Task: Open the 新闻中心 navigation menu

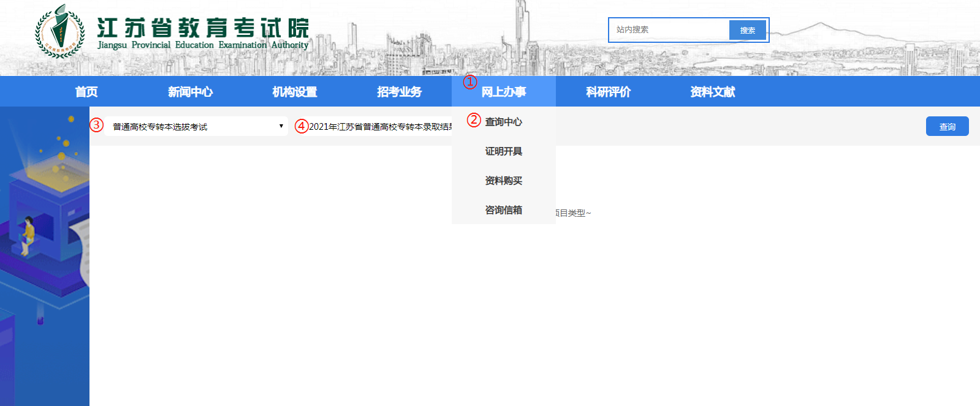Action: click(x=191, y=92)
